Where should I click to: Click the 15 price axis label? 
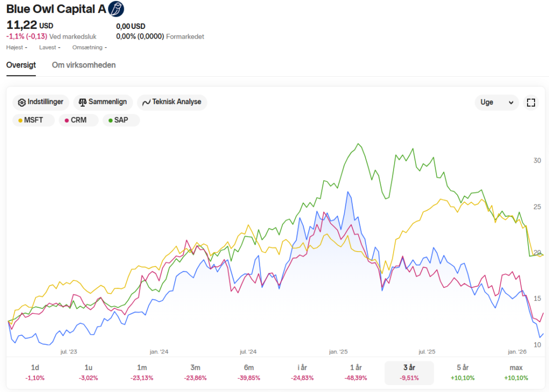click(537, 299)
